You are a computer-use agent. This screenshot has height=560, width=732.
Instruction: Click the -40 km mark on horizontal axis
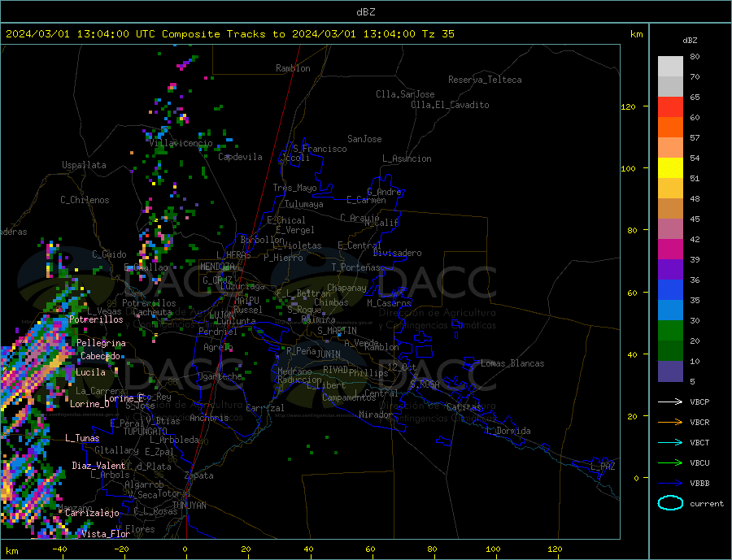[59, 549]
